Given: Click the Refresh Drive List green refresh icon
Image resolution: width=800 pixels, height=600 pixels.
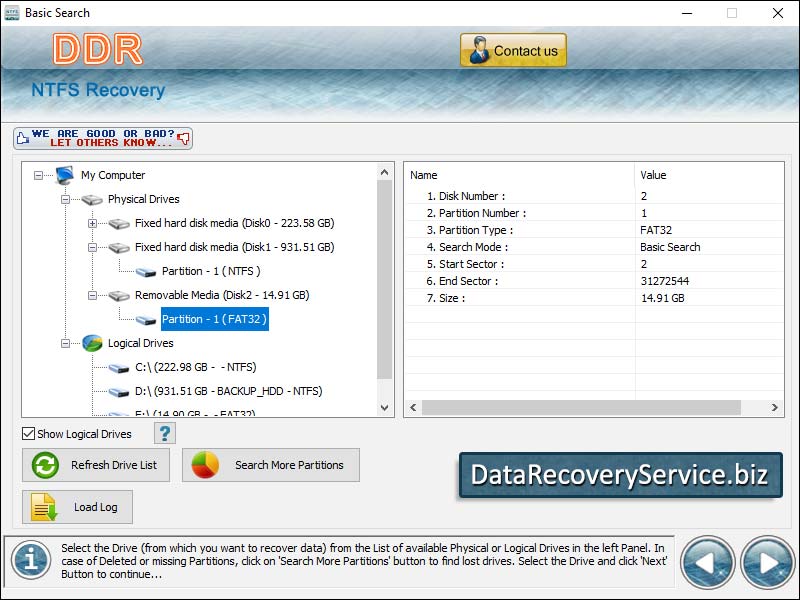Looking at the screenshot, I should [x=42, y=465].
